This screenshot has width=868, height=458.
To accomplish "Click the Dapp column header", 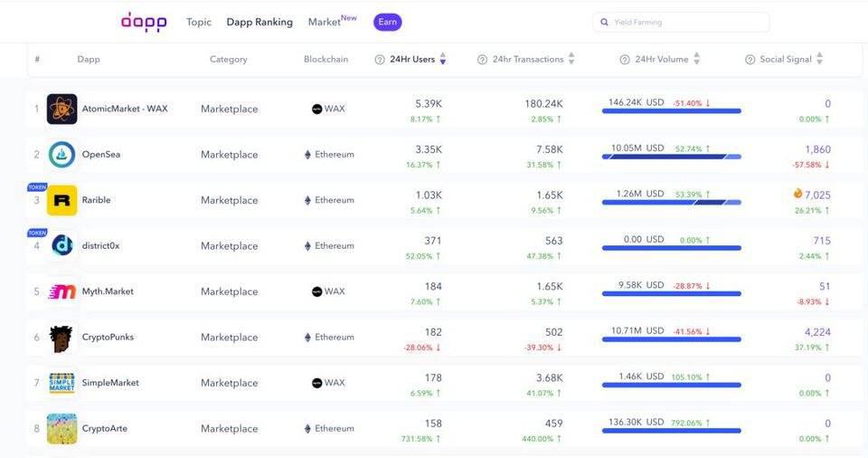I will click(x=89, y=60).
